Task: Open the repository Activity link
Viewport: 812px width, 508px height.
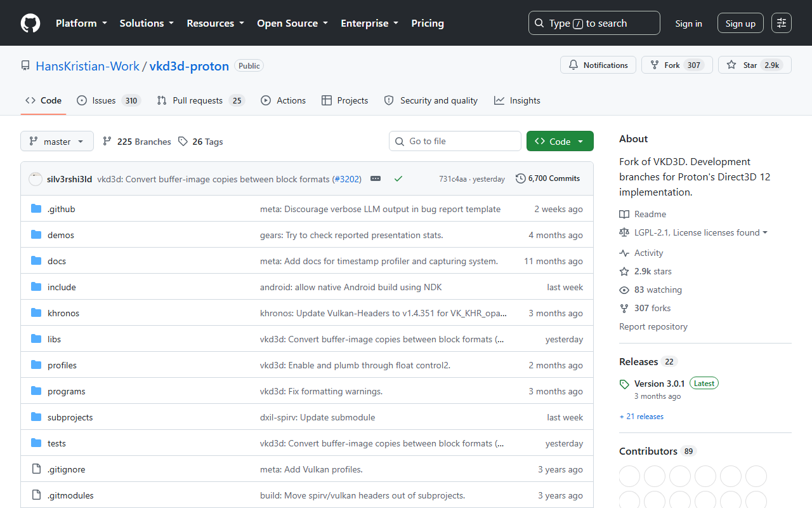Action: coord(641,253)
